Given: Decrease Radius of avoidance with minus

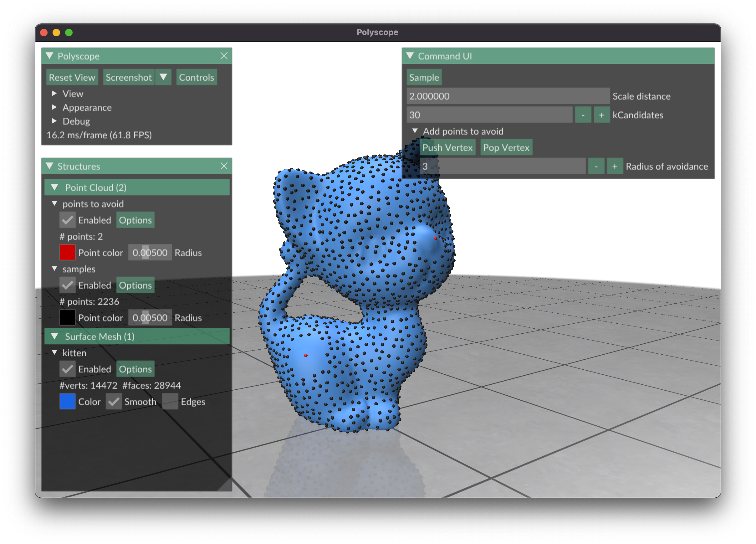Looking at the screenshot, I should coord(596,166).
